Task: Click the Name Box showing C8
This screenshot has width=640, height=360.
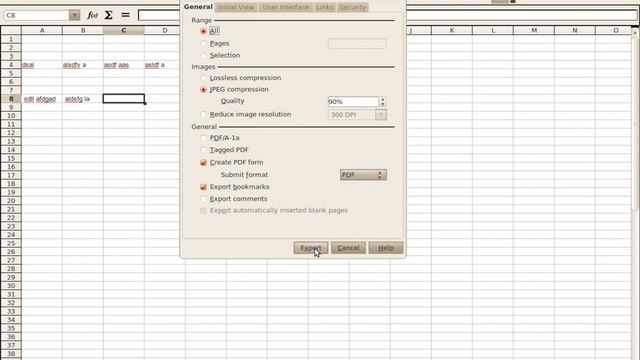Action: coord(36,15)
